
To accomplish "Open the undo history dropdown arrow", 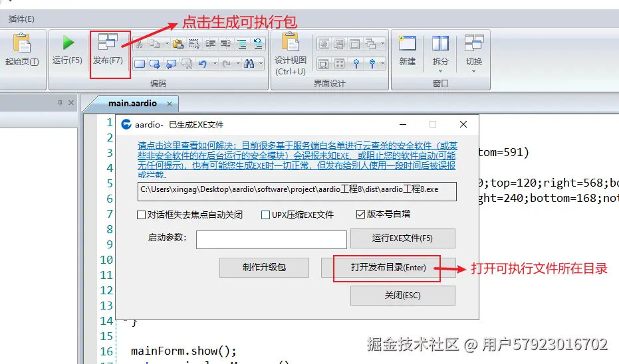I will pyautogui.click(x=215, y=64).
